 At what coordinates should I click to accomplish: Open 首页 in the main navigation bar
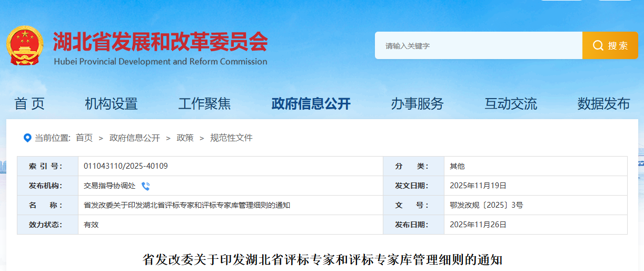pos(29,104)
